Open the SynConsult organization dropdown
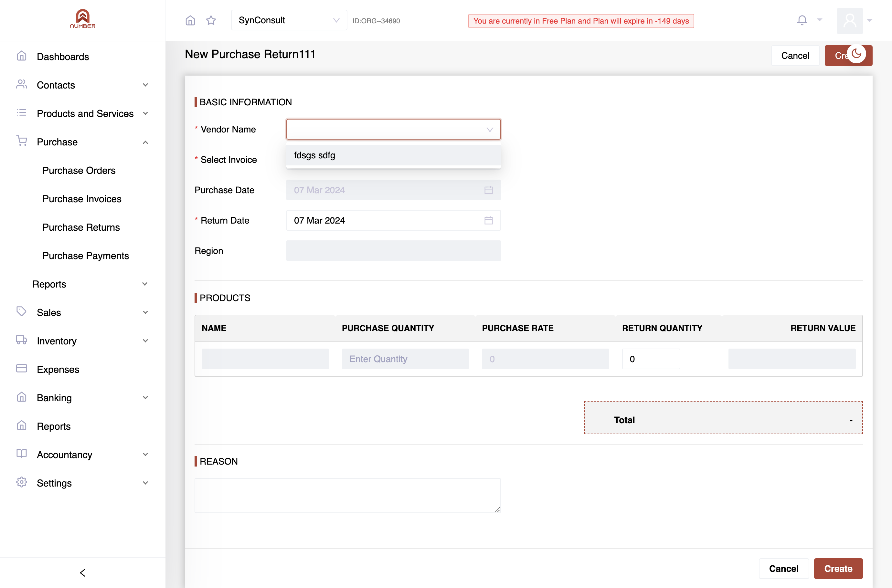This screenshot has height=588, width=892. 289,20
